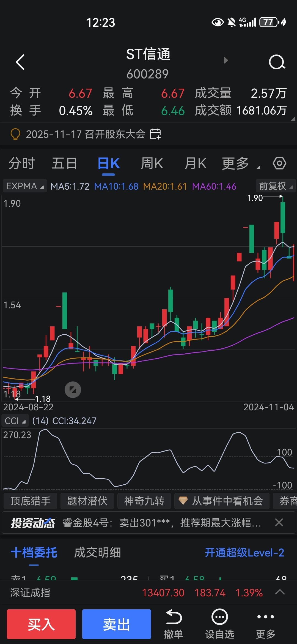Tap the lightbulb event reminder icon
This screenshot has height=644, width=297.
click(x=15, y=134)
